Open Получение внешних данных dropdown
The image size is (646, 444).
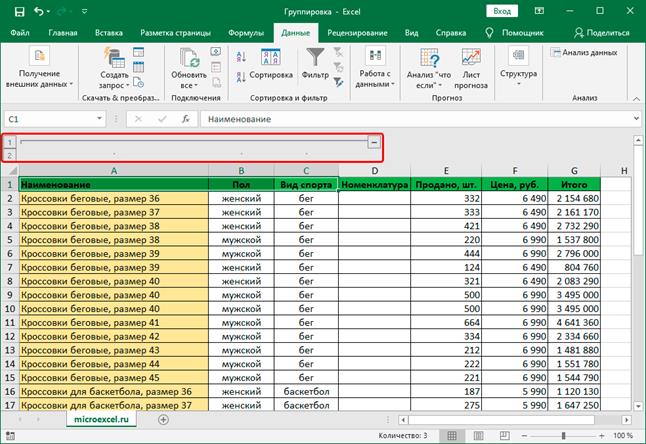point(39,68)
